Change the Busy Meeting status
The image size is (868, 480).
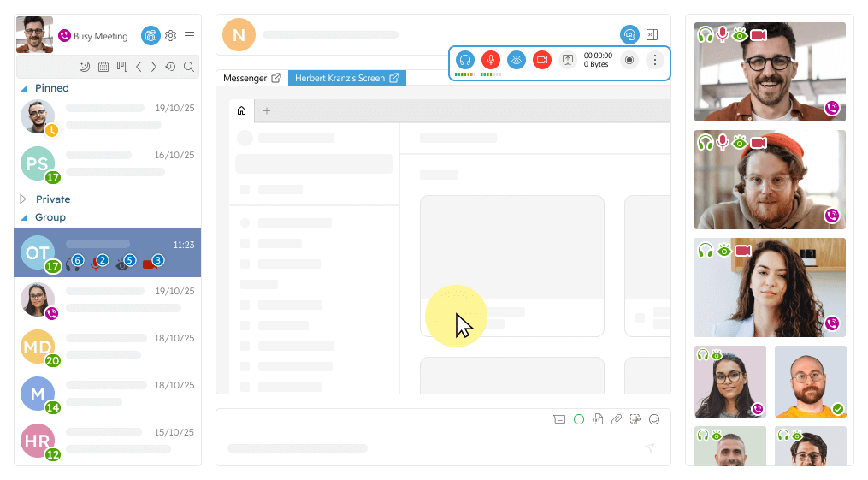click(x=93, y=36)
